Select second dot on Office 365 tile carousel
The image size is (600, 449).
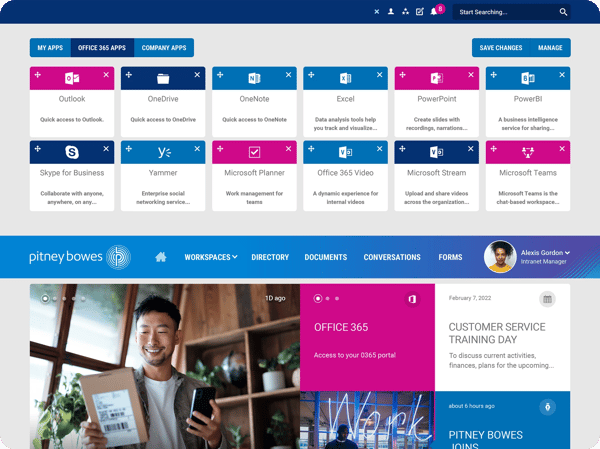point(328,299)
